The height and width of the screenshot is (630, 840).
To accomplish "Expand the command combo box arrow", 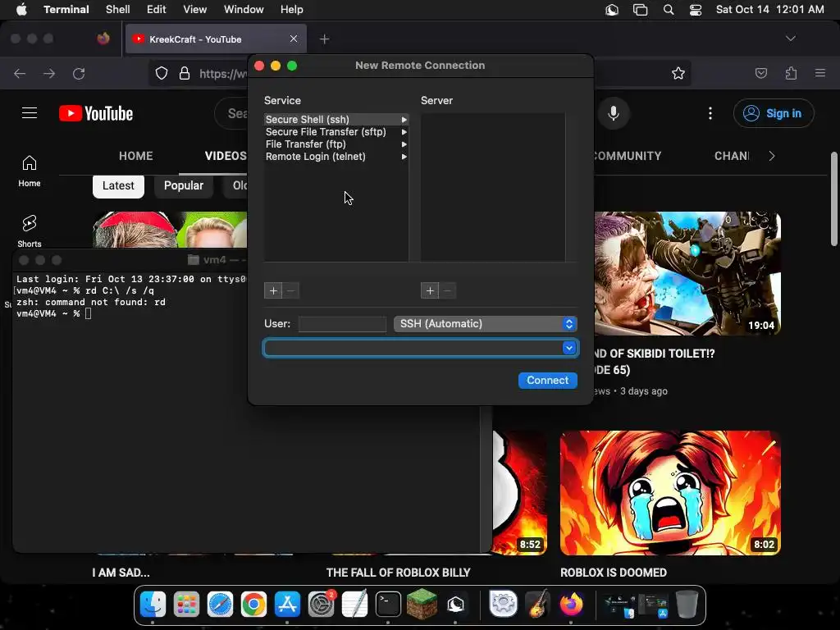I will pyautogui.click(x=569, y=348).
